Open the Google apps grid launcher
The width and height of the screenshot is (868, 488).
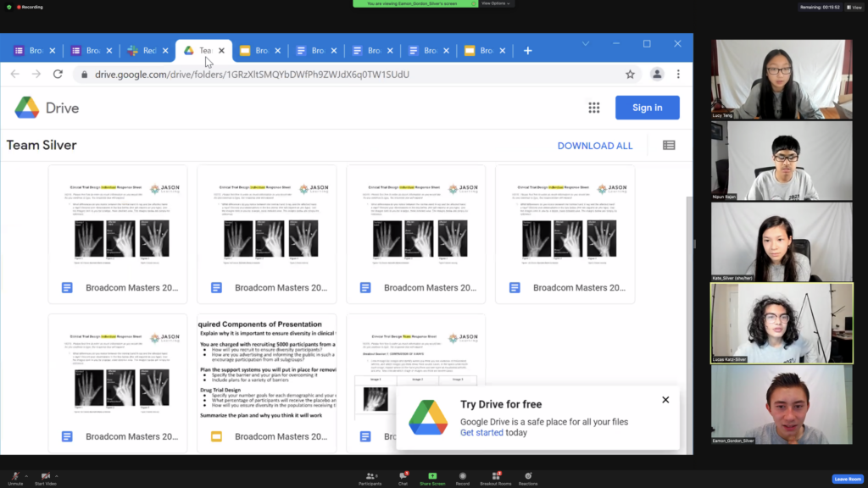[x=594, y=108]
